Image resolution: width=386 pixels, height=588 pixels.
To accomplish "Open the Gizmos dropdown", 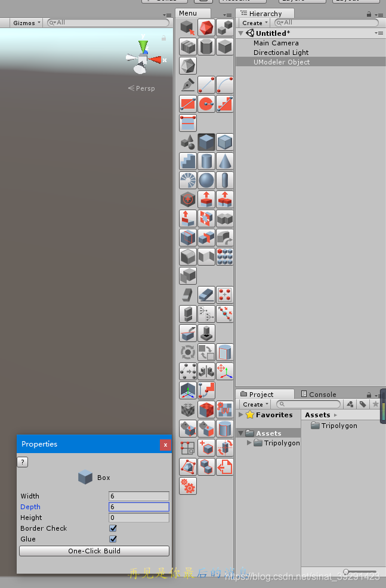I will tap(26, 23).
